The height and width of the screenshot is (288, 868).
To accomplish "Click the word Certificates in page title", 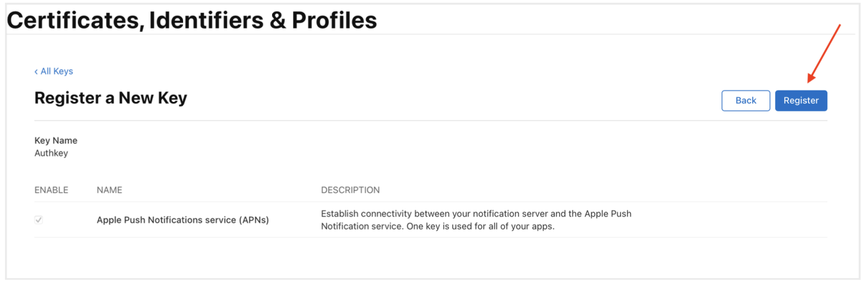I will pyautogui.click(x=75, y=21).
